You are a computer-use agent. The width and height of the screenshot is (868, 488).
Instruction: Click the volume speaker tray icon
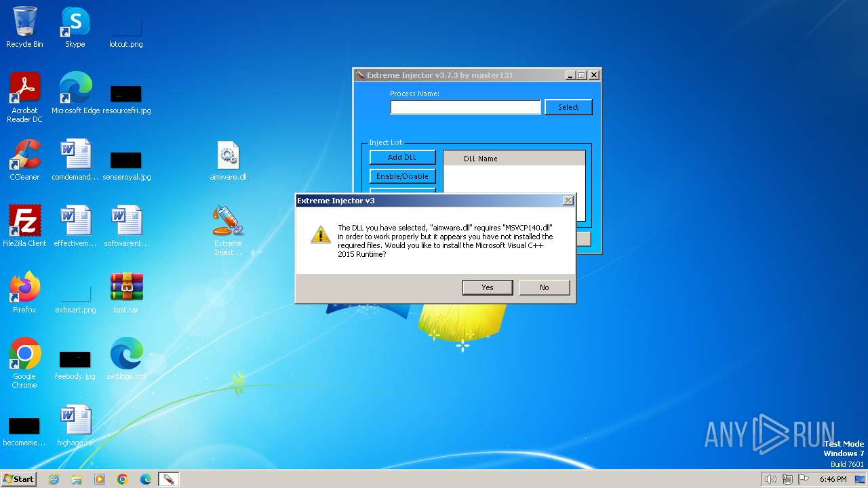pyautogui.click(x=770, y=479)
